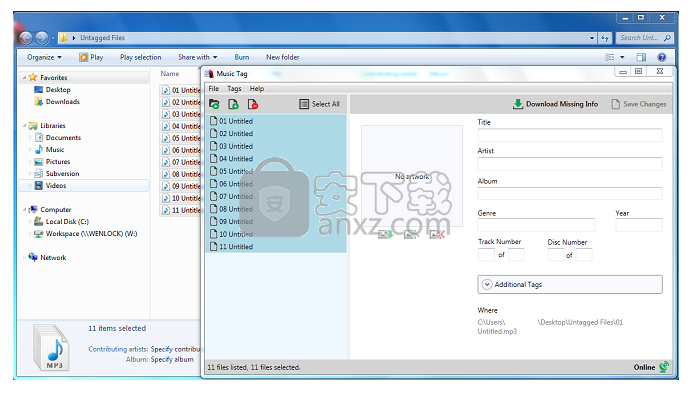Click the Forward button in Explorer
This screenshot has height=397, width=695.
point(41,38)
